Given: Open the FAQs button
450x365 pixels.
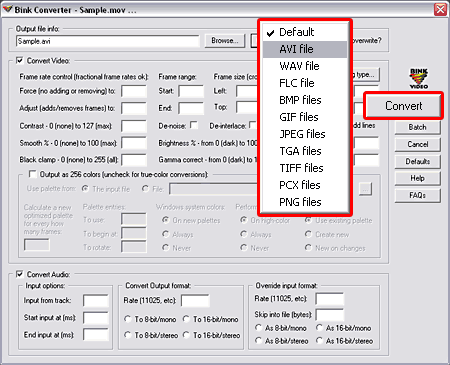Looking at the screenshot, I should pyautogui.click(x=417, y=195).
